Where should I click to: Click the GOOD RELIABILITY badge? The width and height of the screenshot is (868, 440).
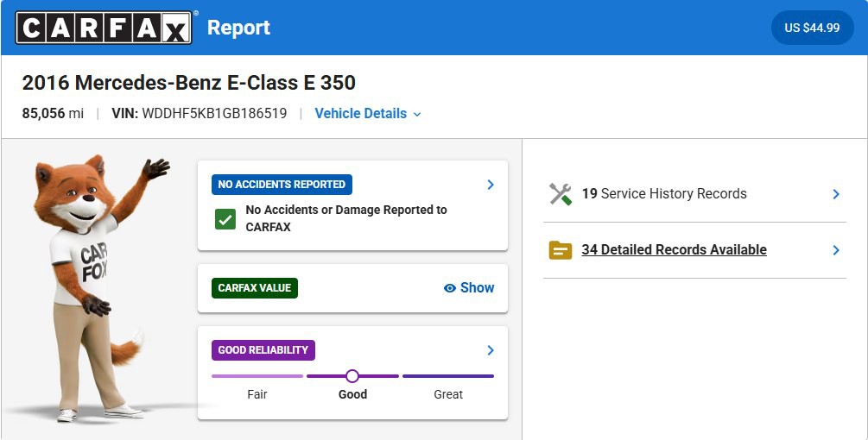(x=263, y=350)
